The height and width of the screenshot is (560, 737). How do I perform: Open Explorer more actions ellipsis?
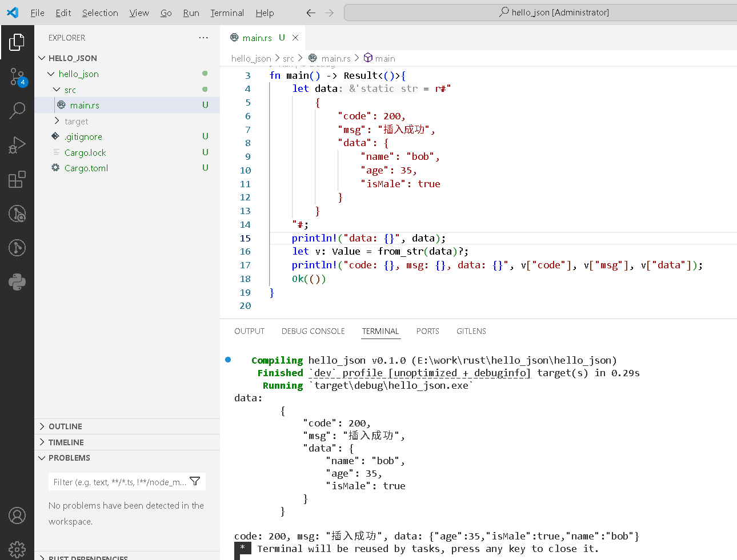[x=203, y=38]
